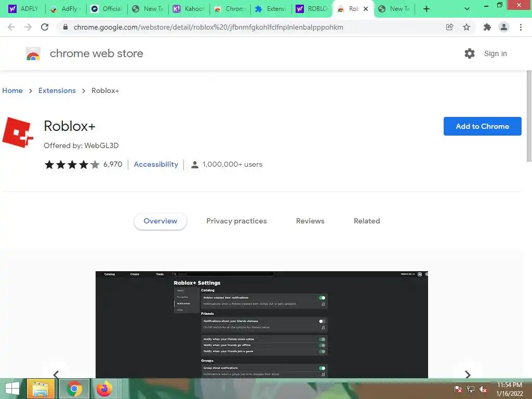This screenshot has height=399, width=532.
Task: Bookmark this page with the star icon
Action: (467, 27)
